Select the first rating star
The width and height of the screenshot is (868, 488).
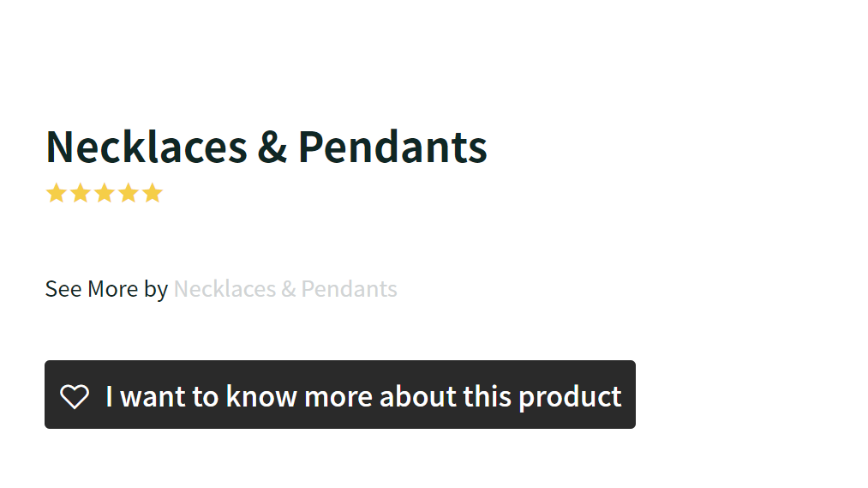coord(57,193)
